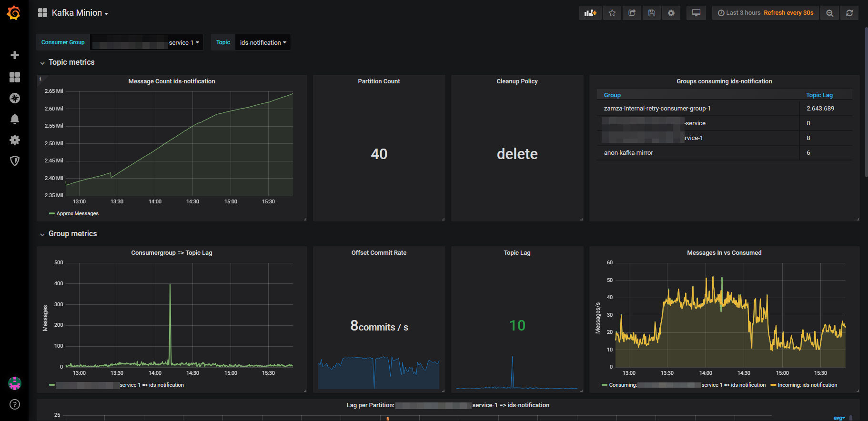868x421 pixels.
Task: Open the Topic Lag panel title menu
Action: [517, 253]
